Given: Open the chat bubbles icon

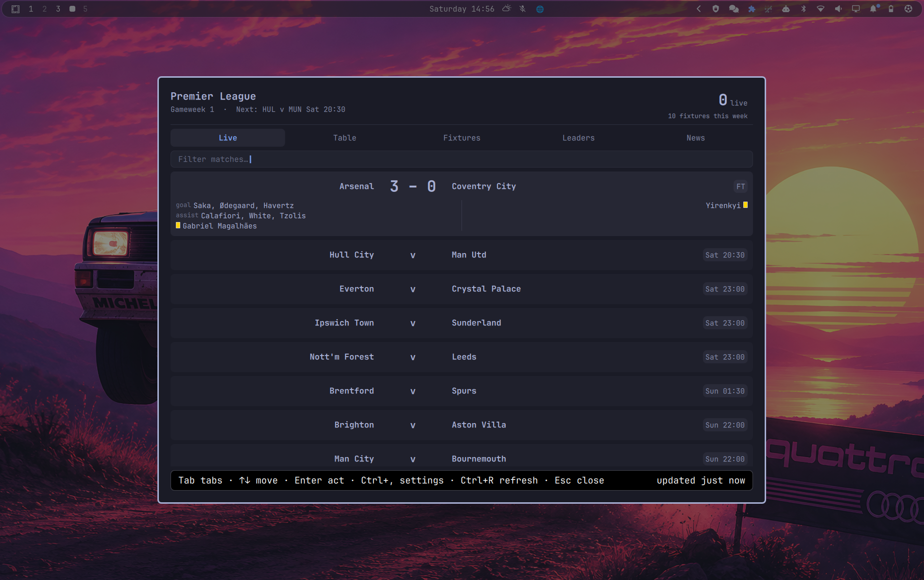Looking at the screenshot, I should pyautogui.click(x=734, y=9).
